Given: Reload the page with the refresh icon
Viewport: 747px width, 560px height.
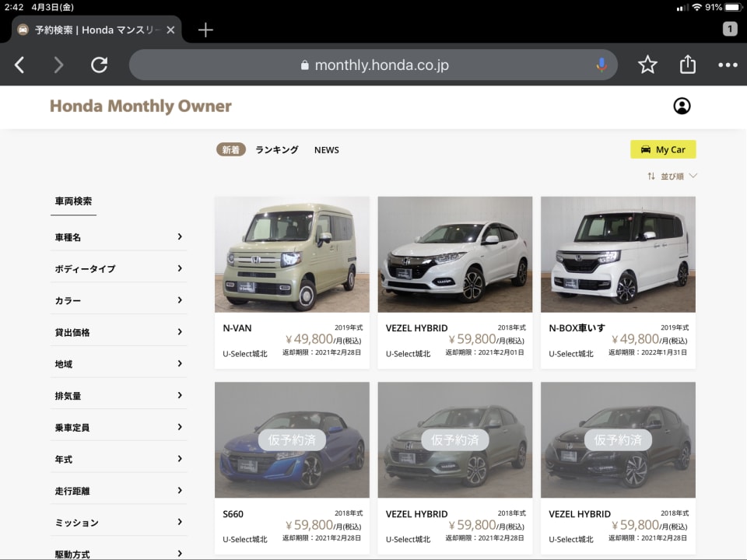Looking at the screenshot, I should (x=99, y=65).
